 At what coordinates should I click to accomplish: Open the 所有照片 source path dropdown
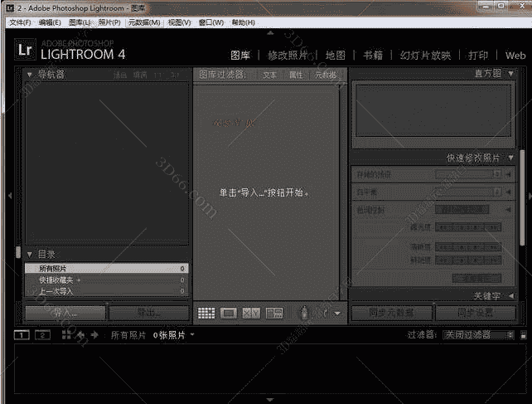pos(192,334)
